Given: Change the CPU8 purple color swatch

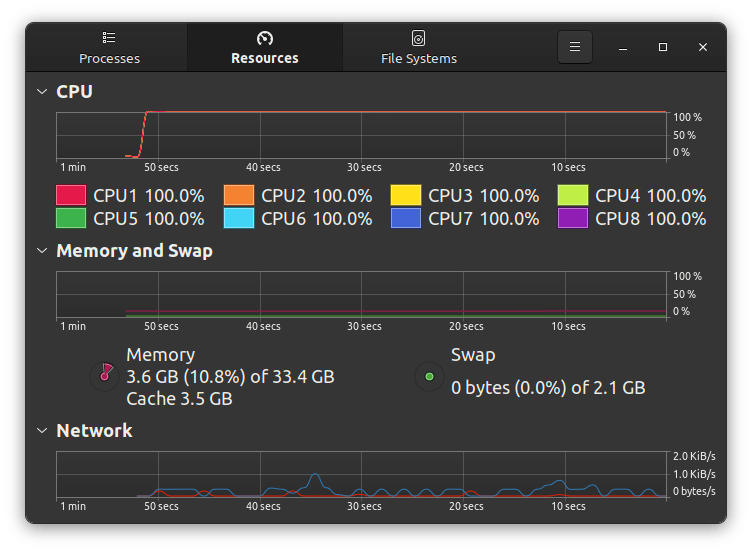Looking at the screenshot, I should (x=573, y=218).
